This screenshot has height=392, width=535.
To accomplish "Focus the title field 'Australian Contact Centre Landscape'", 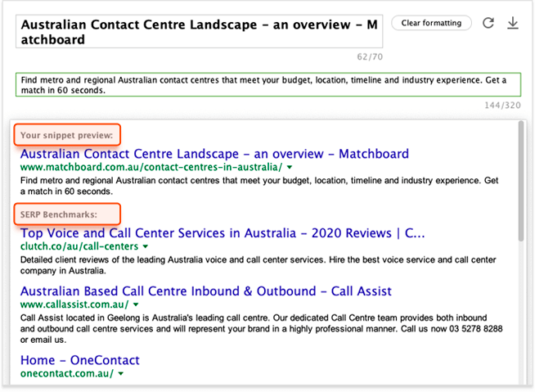I will (200, 31).
